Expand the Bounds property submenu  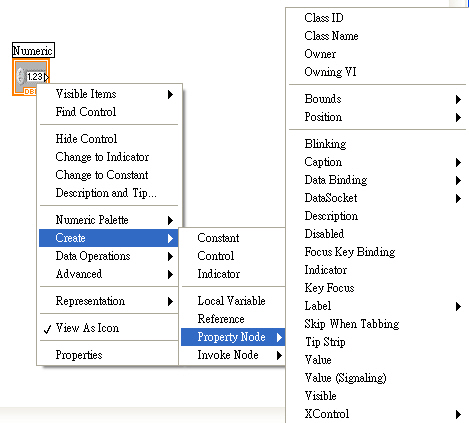pyautogui.click(x=377, y=99)
